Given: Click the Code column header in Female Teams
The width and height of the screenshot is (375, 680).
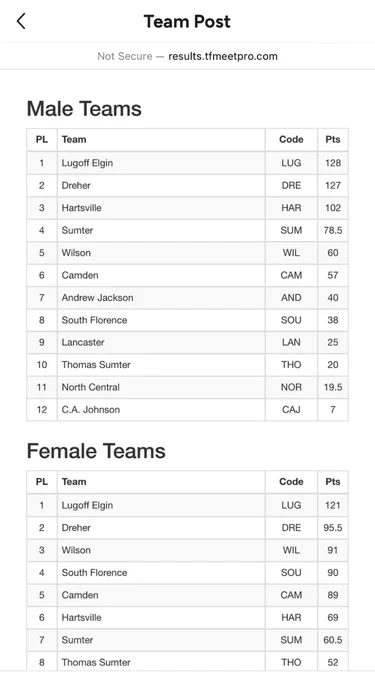Looking at the screenshot, I should pos(291,482).
